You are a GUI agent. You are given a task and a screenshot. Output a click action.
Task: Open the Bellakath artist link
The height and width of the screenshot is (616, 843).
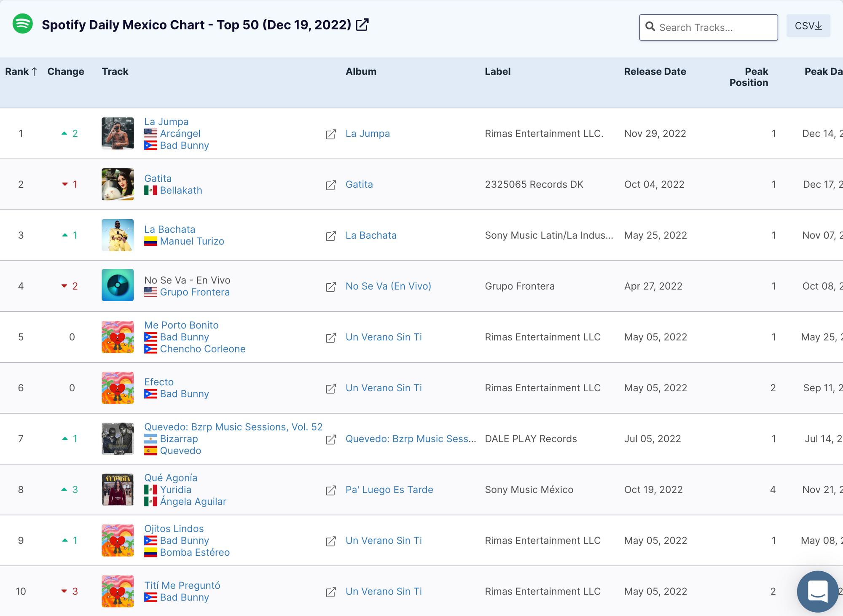pos(181,191)
